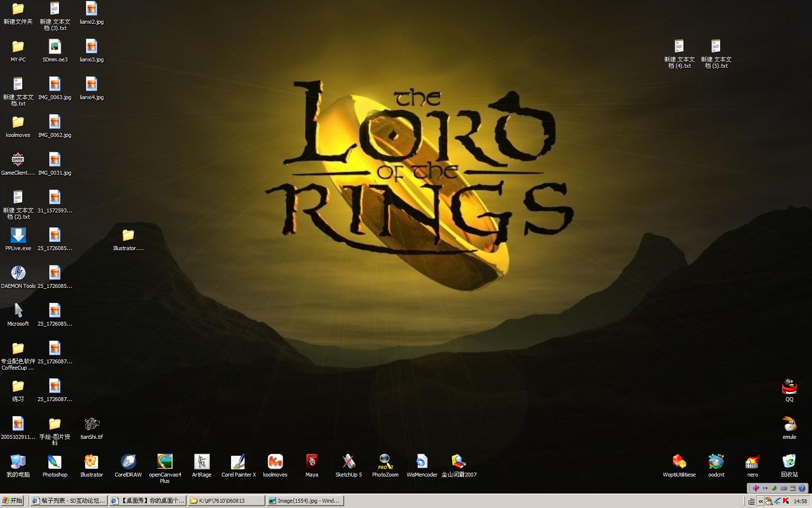Click the red K tray icon
The height and width of the screenshot is (508, 812).
click(786, 501)
